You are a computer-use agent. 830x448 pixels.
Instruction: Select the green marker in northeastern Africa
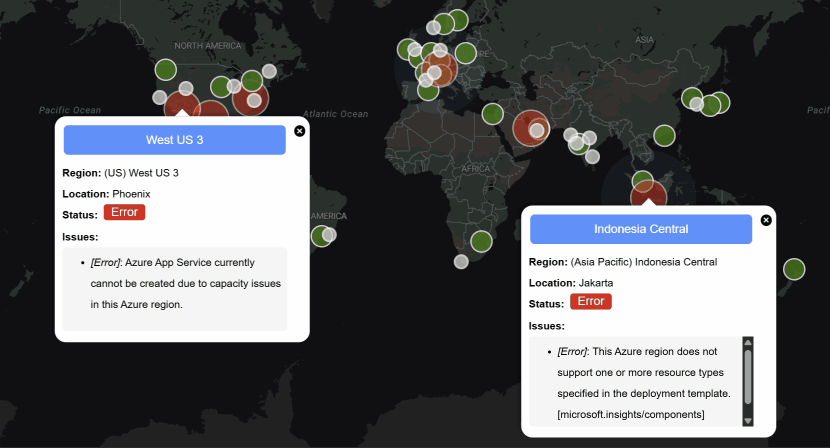coord(491,113)
